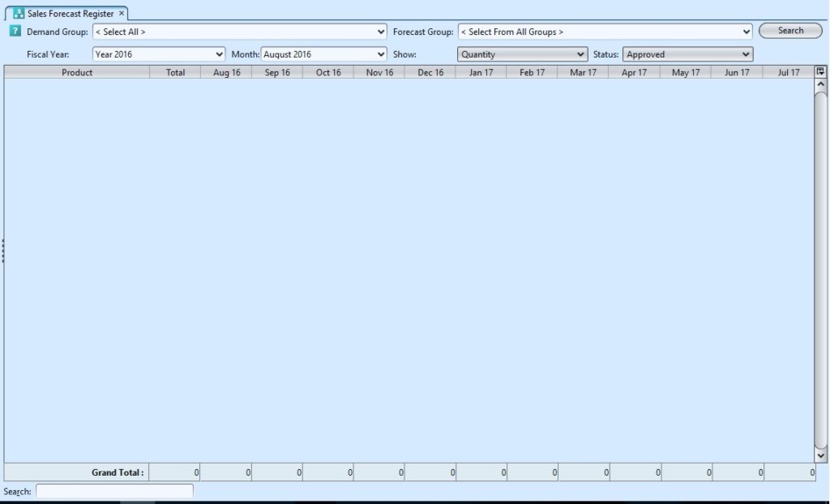This screenshot has height=504, width=830.
Task: Expand the Month dropdown showing August 2016
Action: tap(324, 54)
